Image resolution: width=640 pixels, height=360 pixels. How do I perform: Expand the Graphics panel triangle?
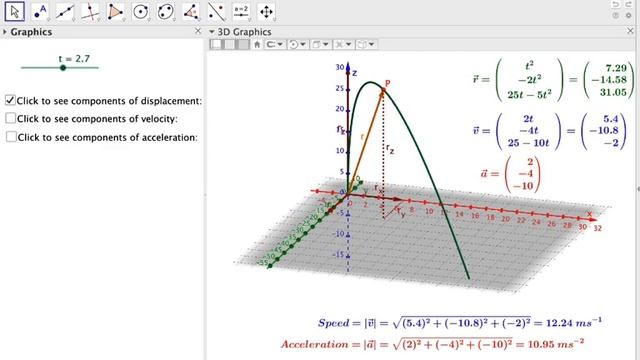click(x=4, y=31)
